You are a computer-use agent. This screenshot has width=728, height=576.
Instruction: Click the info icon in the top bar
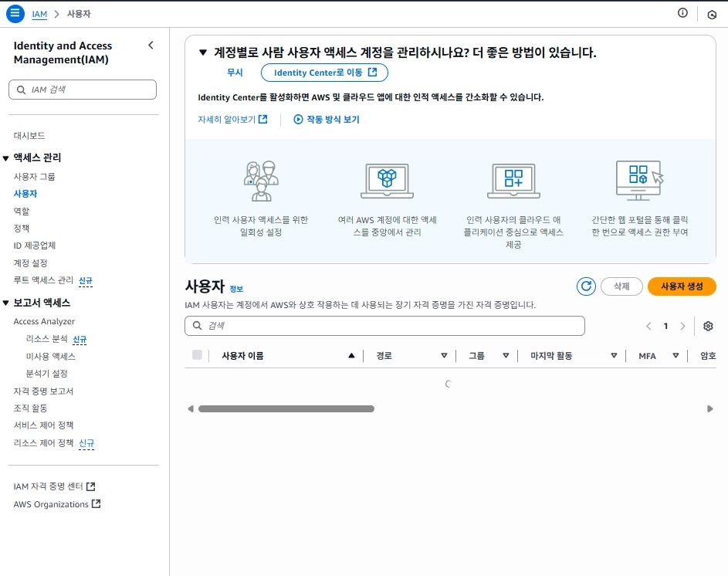681,12
